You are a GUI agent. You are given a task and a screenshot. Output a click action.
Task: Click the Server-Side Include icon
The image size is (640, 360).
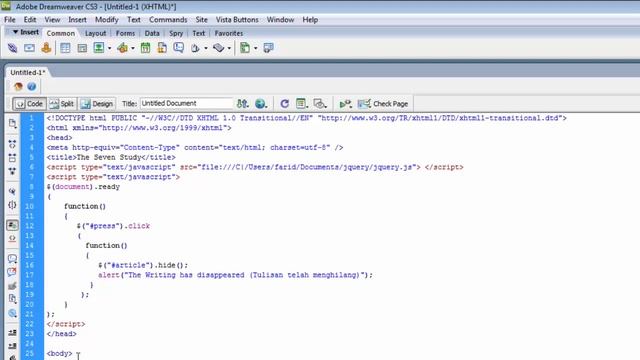click(162, 48)
